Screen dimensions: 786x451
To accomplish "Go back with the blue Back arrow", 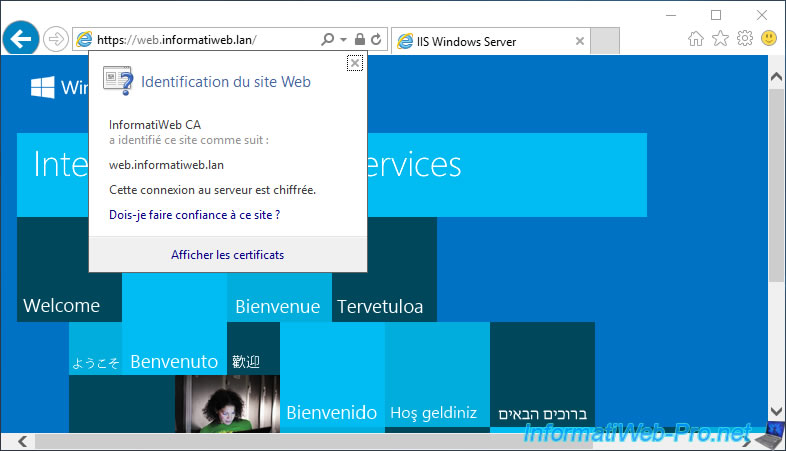I will 21,39.
